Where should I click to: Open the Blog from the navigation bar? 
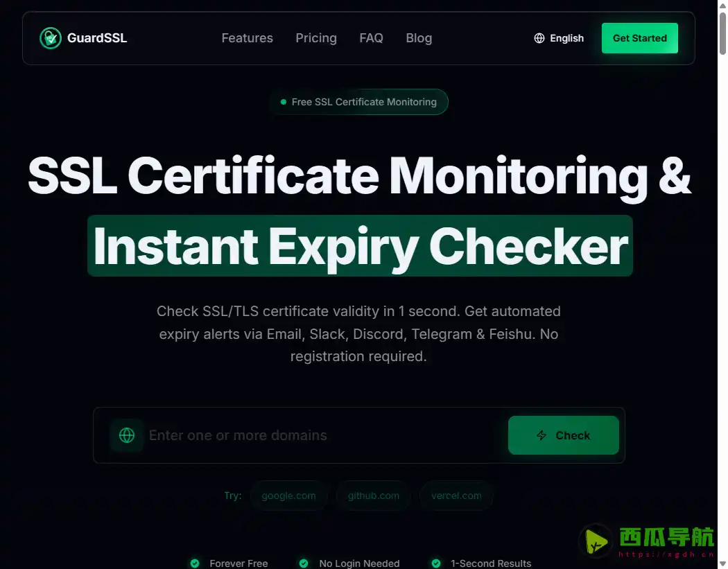(x=419, y=38)
